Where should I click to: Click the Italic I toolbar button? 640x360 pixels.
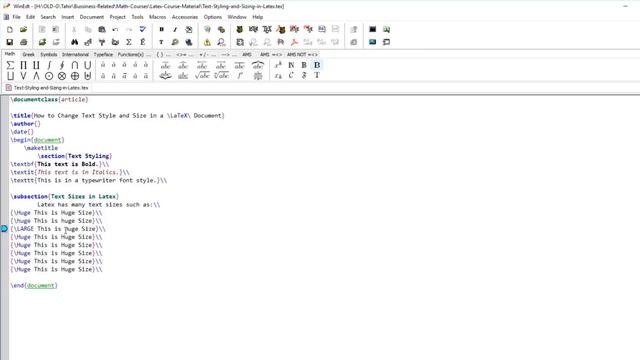[175, 29]
